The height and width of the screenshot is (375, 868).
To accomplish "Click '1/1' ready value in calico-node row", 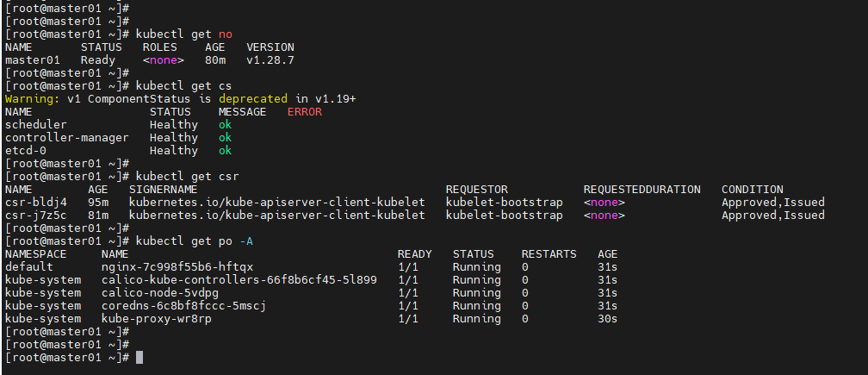I will (408, 292).
